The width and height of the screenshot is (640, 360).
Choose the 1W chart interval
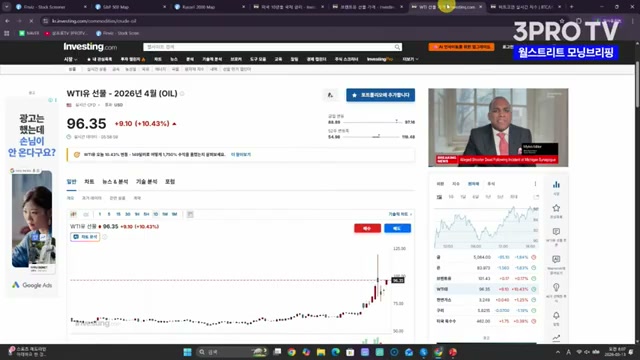pos(165,214)
